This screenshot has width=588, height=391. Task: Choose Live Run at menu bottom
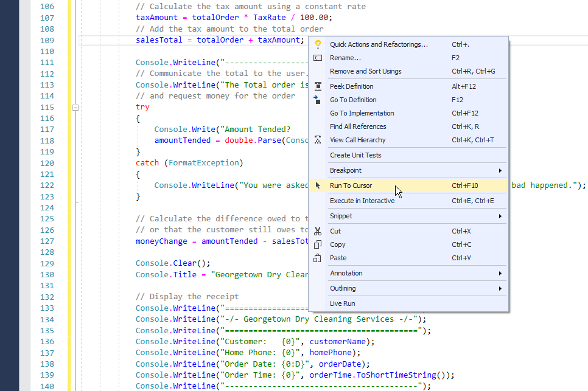tap(408, 303)
